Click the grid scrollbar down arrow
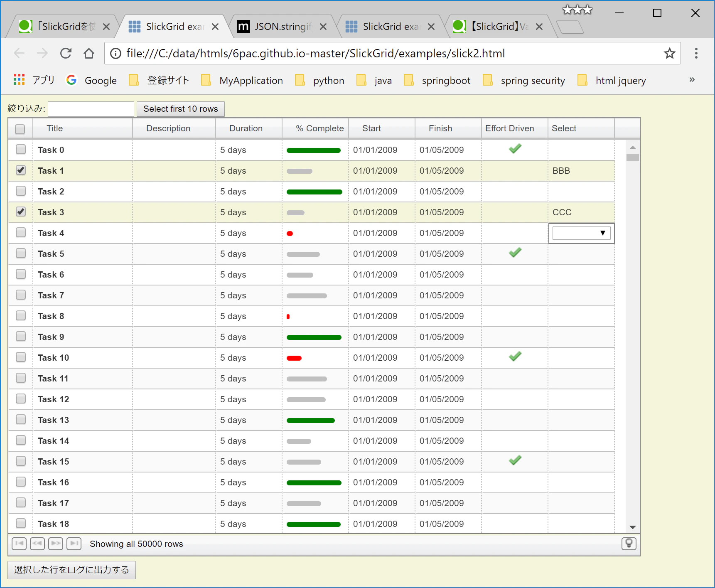715x588 pixels. pyautogui.click(x=632, y=527)
